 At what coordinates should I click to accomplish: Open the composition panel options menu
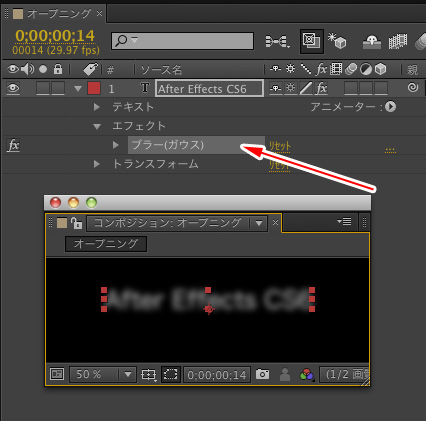point(344,221)
